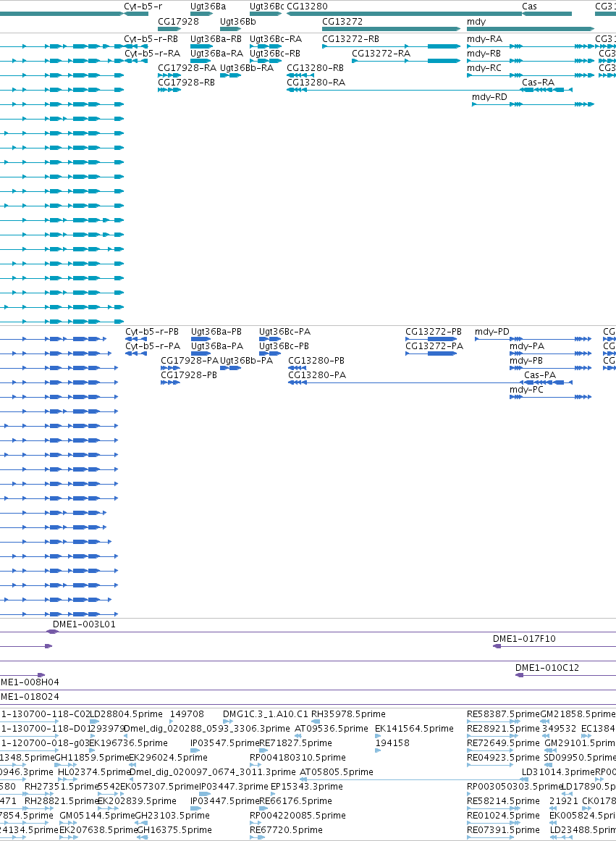The image size is (616, 841).
Task: Select protein label Cyt-b5-r-PB
Action: 152,332
